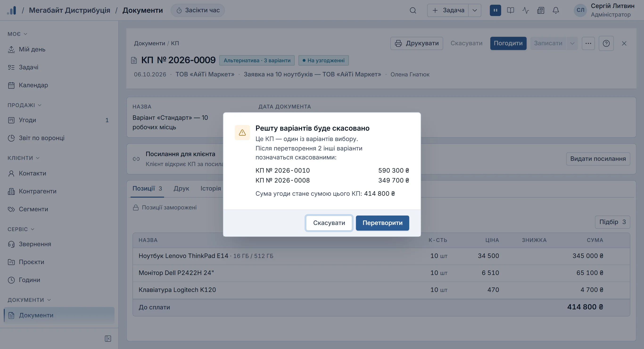Open the news feed icon

[x=541, y=10]
